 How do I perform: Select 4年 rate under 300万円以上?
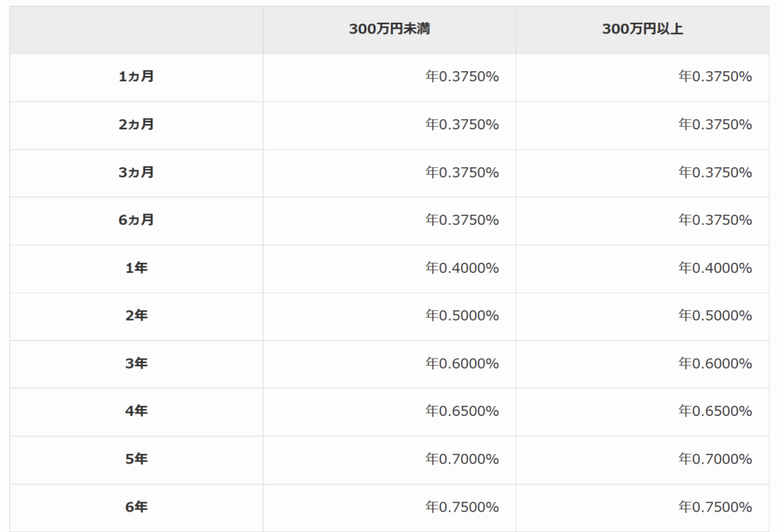[x=715, y=411]
